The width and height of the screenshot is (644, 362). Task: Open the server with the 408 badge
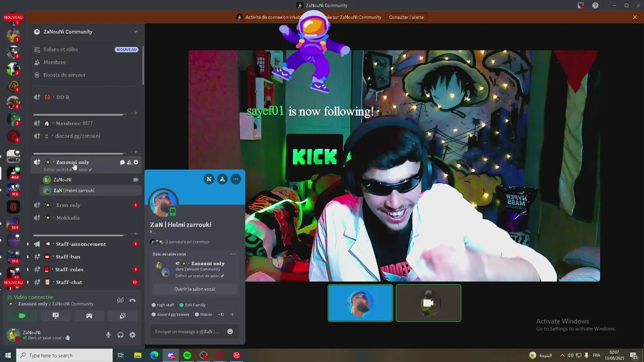[x=14, y=173]
